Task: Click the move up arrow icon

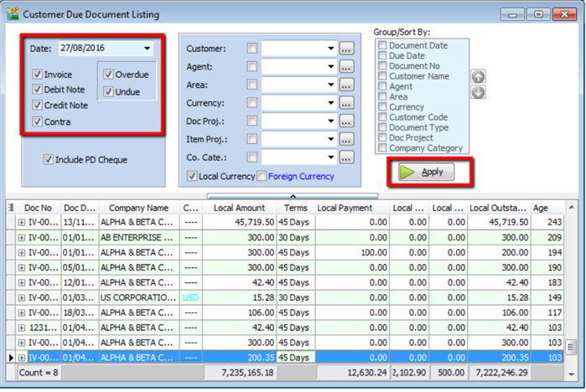Action: pyautogui.click(x=479, y=77)
